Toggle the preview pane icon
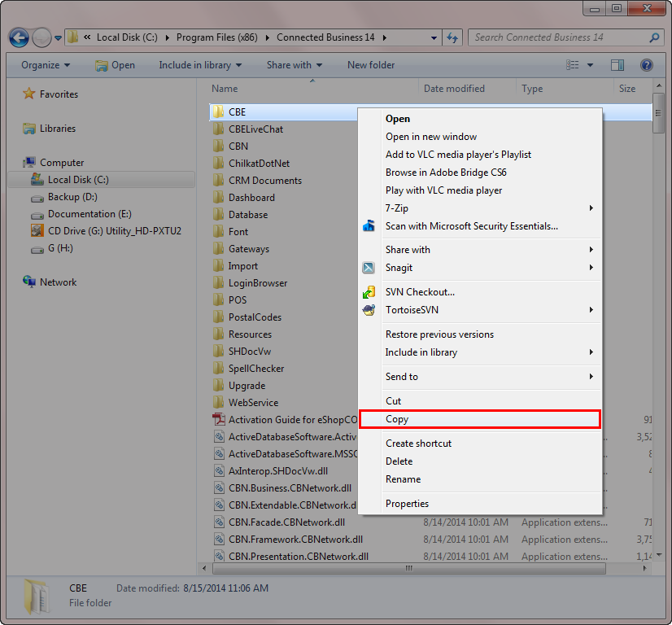Image resolution: width=672 pixels, height=625 pixels. tap(617, 65)
